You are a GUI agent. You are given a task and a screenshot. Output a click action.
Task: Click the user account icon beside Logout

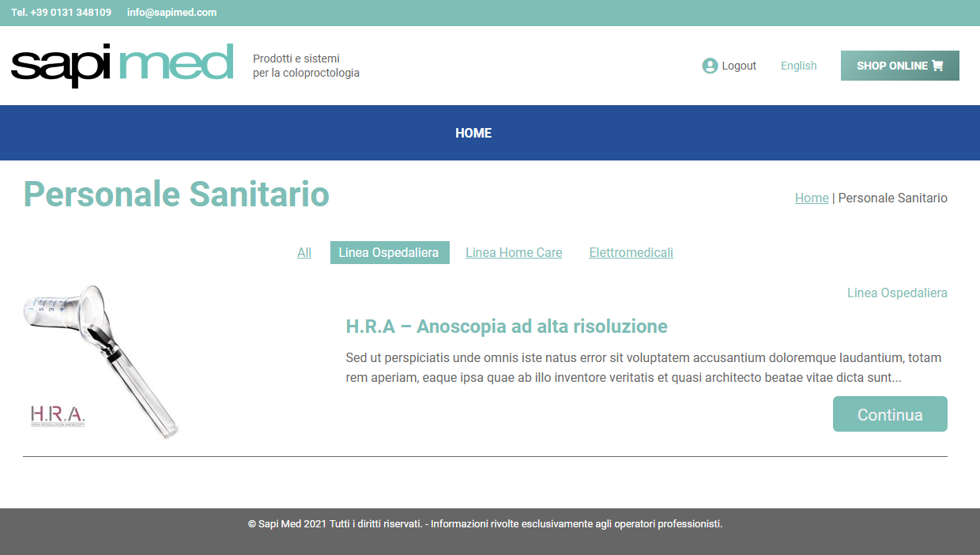[x=710, y=66]
